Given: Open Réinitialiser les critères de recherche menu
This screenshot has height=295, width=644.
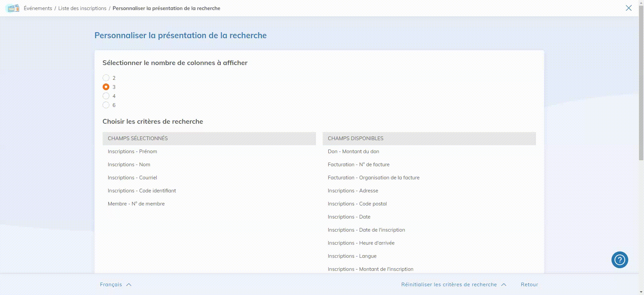Looking at the screenshot, I should point(453,285).
